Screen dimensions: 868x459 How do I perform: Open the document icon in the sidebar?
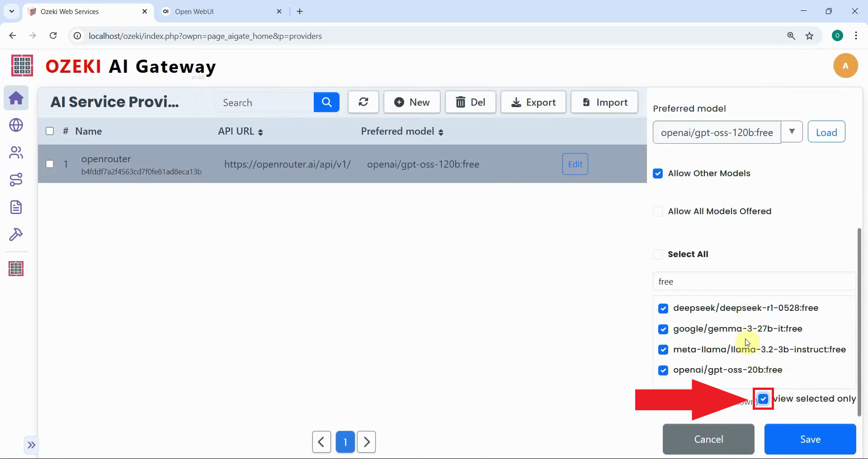coord(16,207)
